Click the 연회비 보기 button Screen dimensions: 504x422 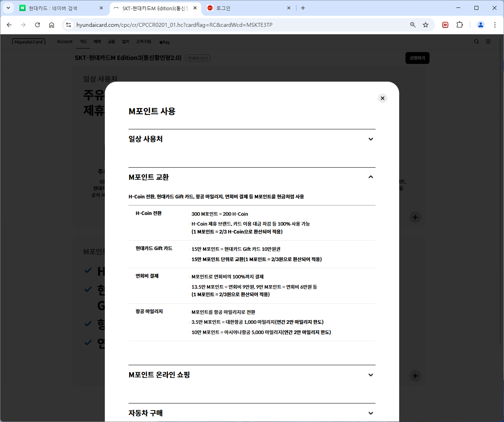coord(197,58)
